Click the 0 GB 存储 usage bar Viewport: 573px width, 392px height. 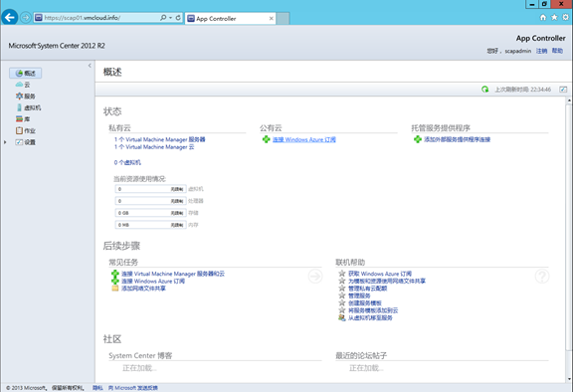click(x=150, y=213)
